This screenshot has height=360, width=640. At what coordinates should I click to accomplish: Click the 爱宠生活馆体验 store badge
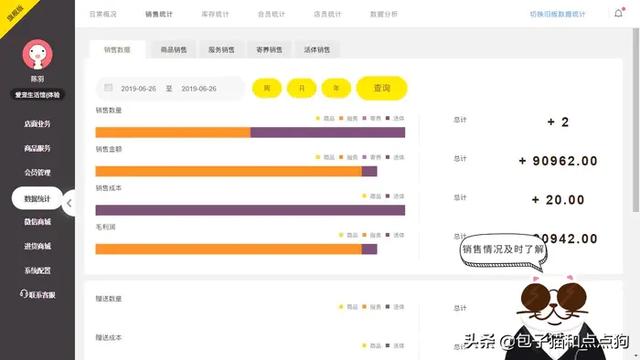38,95
